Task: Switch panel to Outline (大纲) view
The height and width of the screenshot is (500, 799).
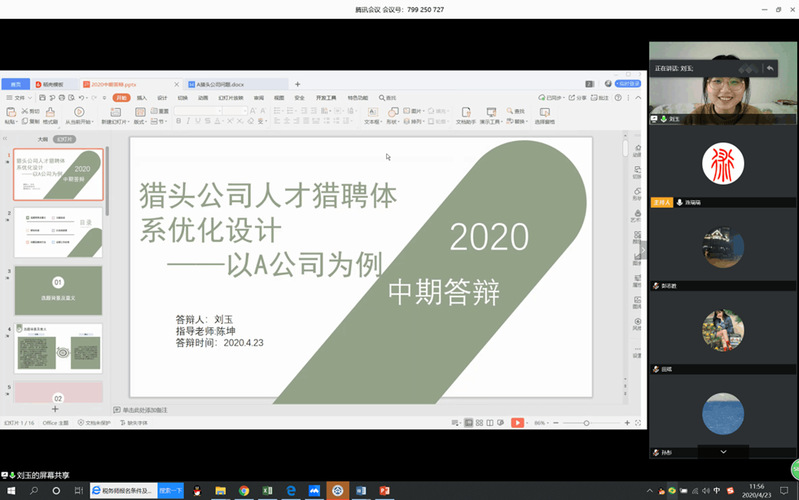Action: point(42,139)
